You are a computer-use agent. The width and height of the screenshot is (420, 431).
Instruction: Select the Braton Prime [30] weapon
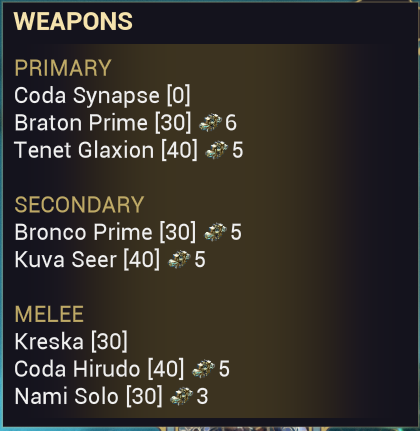(x=103, y=123)
